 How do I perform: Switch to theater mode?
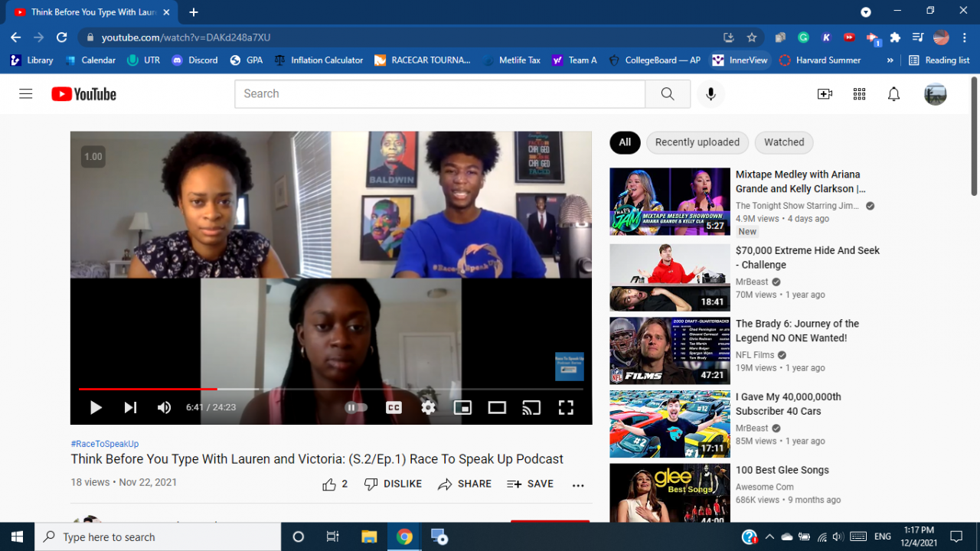(497, 408)
